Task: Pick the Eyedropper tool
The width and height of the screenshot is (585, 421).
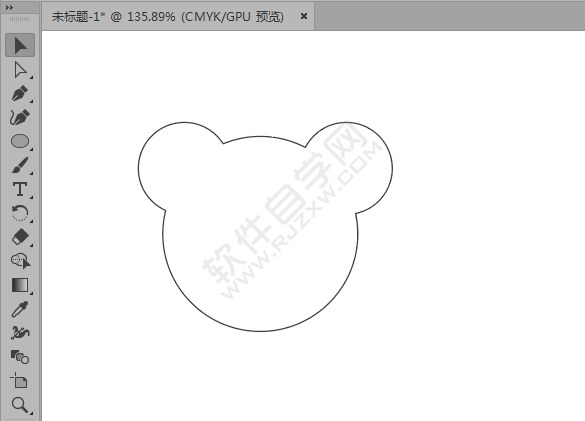Action: (20, 309)
